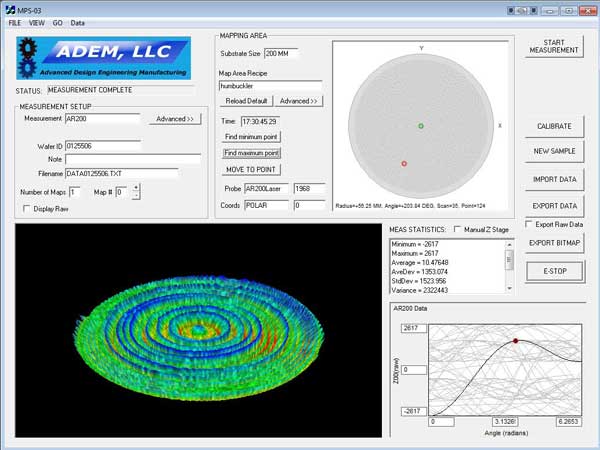Image resolution: width=600 pixels, height=450 pixels.
Task: Click the EXPORT DATA button
Action: [x=554, y=206]
